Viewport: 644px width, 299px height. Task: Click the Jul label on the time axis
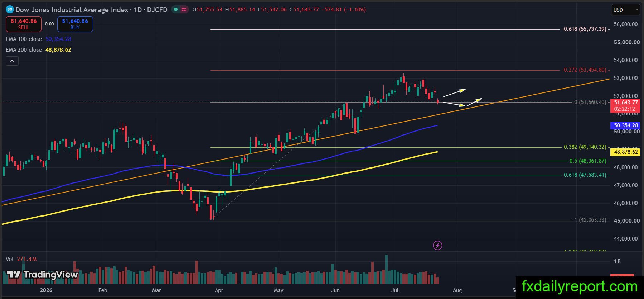pyautogui.click(x=395, y=290)
